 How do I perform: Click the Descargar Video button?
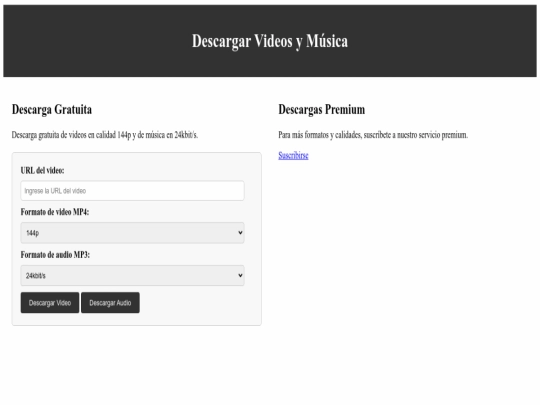tap(50, 303)
